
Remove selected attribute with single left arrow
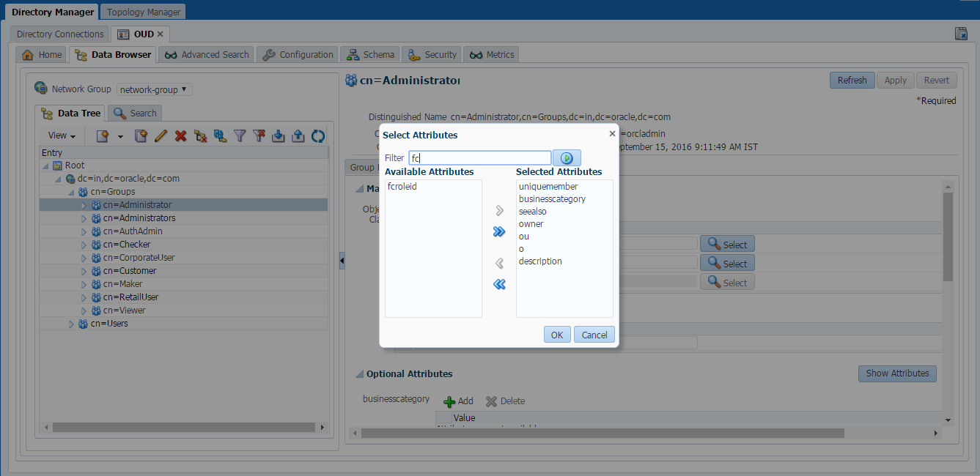tap(500, 264)
